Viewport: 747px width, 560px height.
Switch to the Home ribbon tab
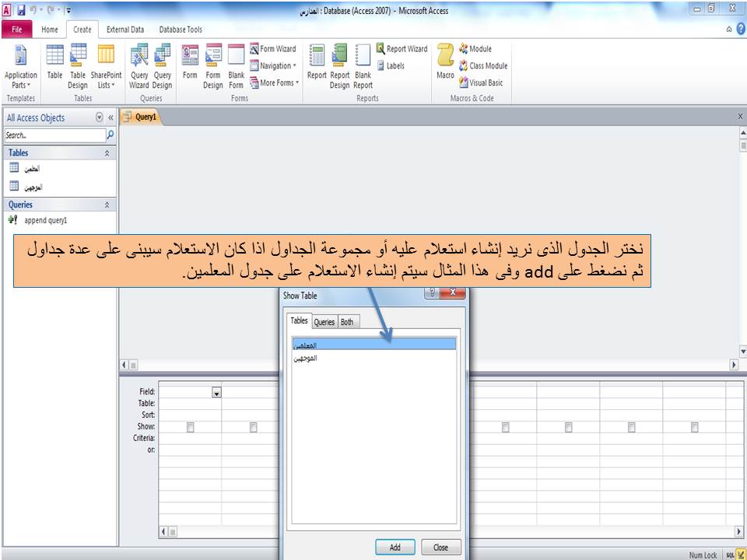coord(50,30)
